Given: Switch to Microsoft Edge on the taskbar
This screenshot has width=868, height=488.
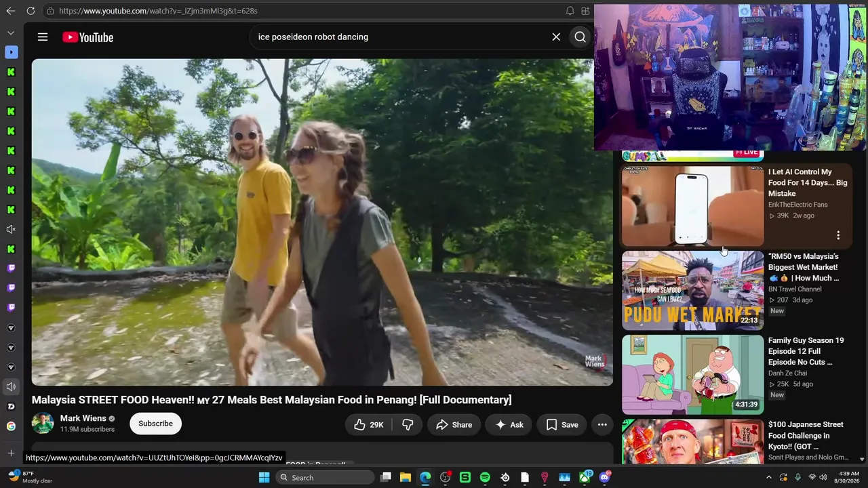Looking at the screenshot, I should (425, 477).
